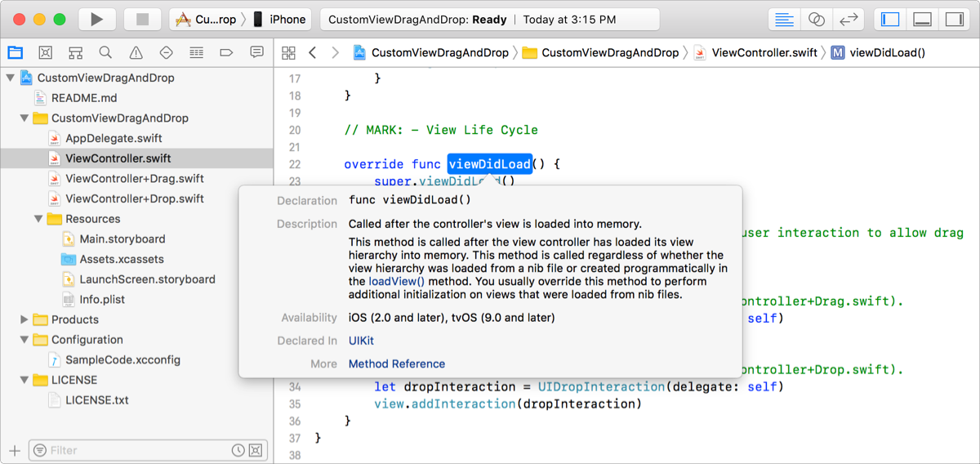The image size is (980, 464).
Task: Toggle the Inspectors panel visibility
Action: (953, 20)
